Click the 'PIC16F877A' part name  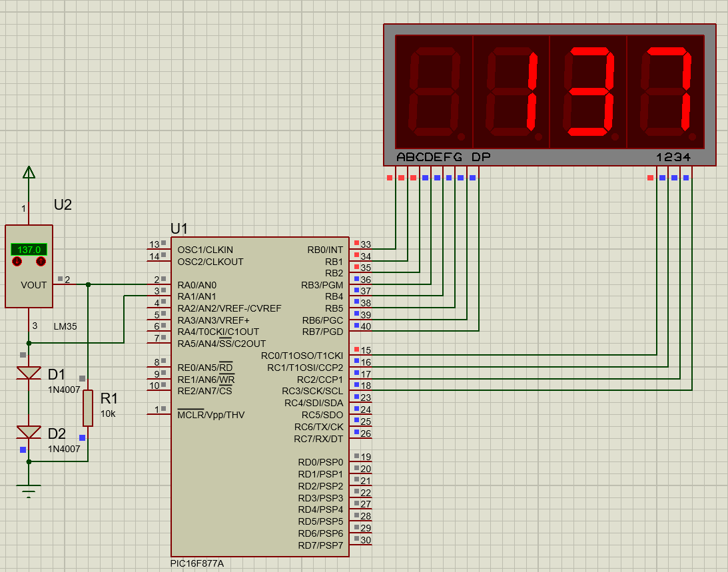(x=197, y=563)
